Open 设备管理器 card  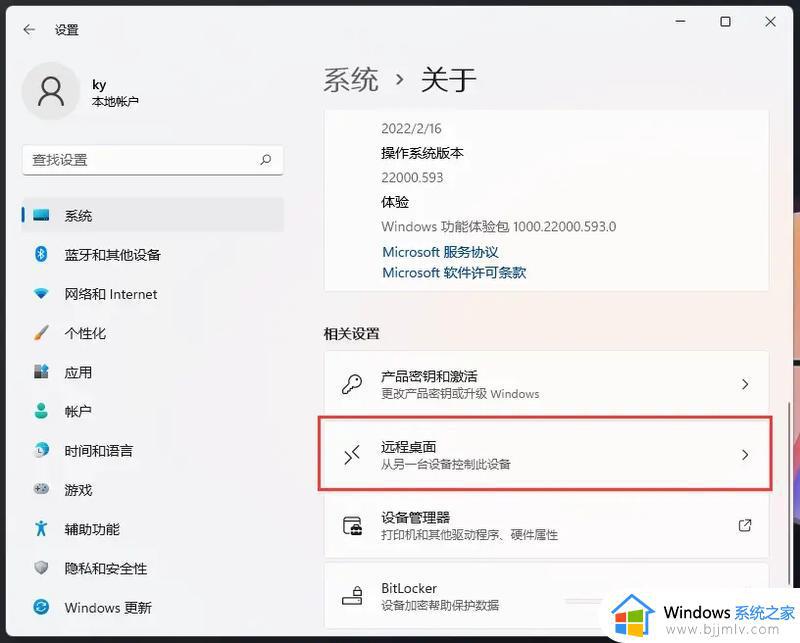[x=546, y=525]
